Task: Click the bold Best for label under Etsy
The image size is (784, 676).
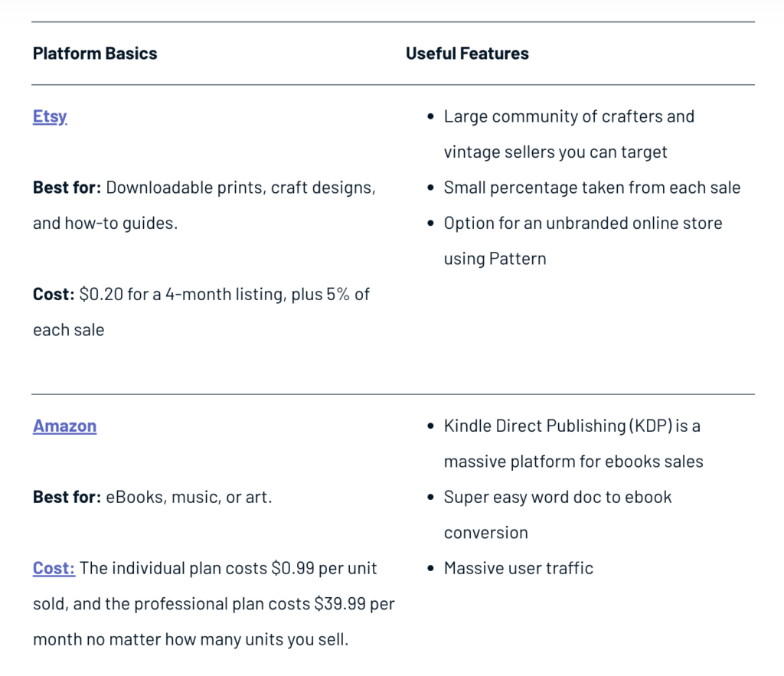Action: 67,188
